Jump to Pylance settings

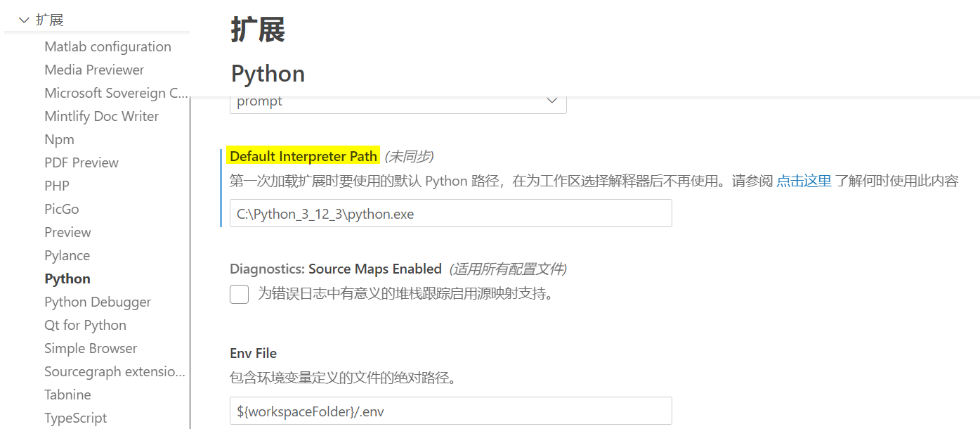pyautogui.click(x=67, y=255)
